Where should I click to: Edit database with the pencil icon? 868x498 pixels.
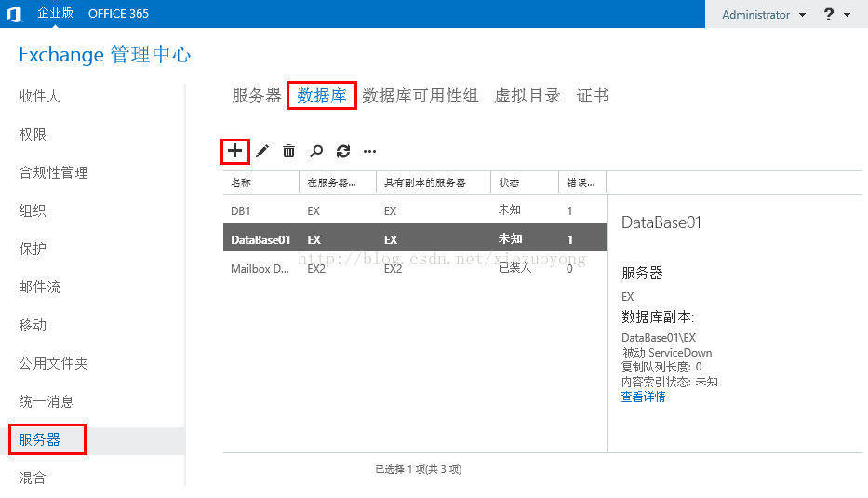pyautogui.click(x=262, y=151)
